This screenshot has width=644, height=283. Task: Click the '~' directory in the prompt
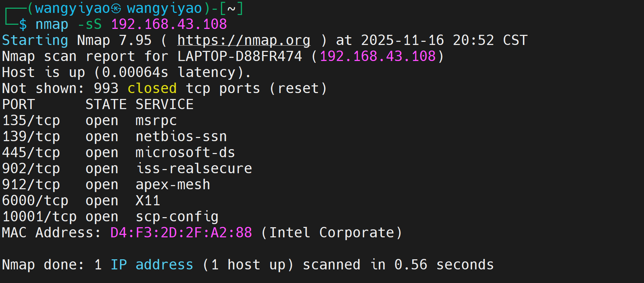231,8
